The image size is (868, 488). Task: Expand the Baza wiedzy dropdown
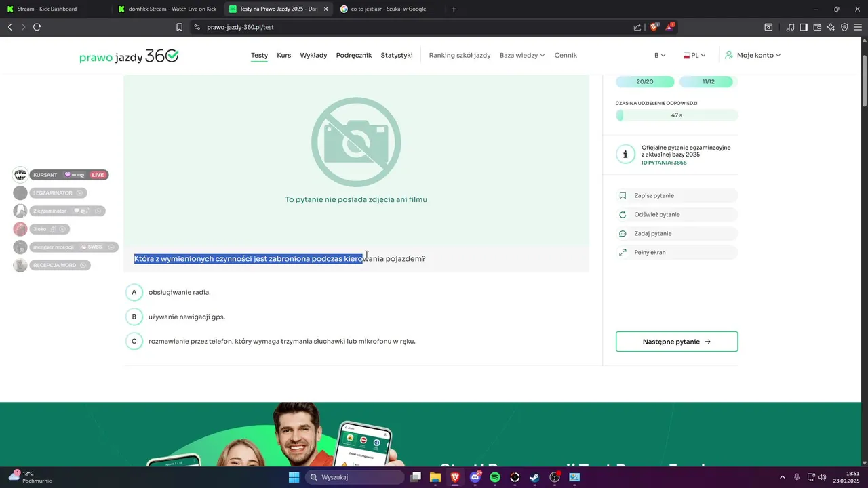tap(522, 56)
